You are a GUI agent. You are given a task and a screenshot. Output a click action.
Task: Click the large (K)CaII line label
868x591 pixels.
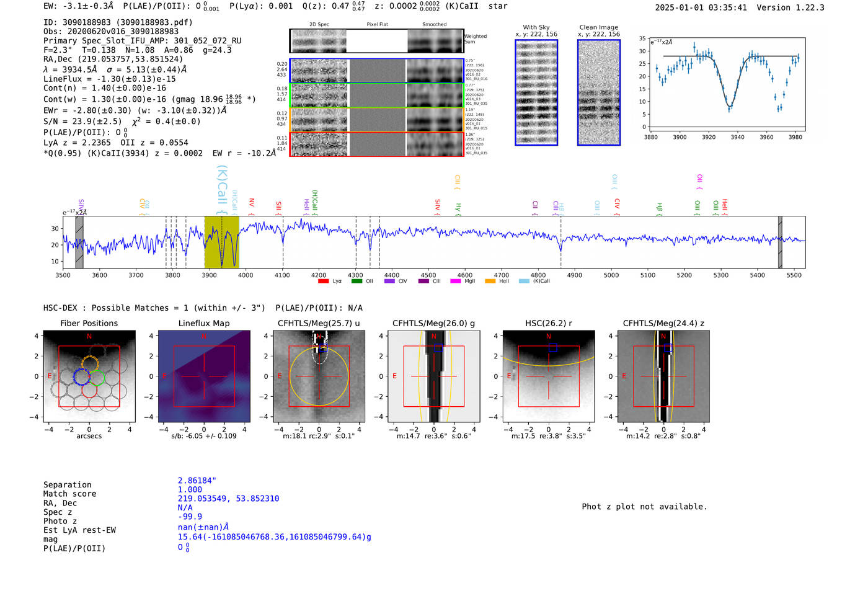click(x=222, y=190)
